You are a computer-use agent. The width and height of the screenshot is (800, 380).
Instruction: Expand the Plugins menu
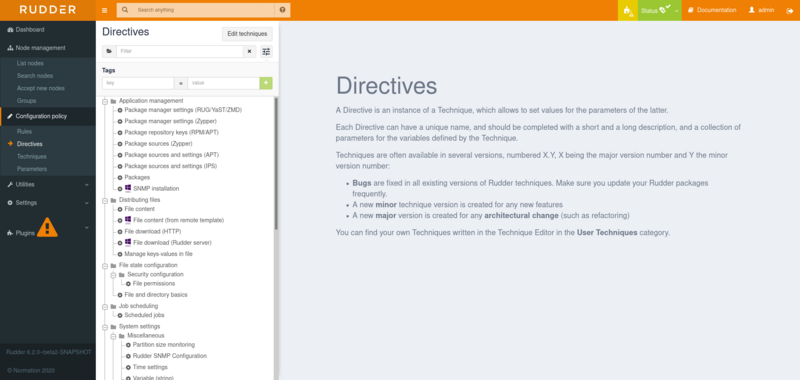47,227
